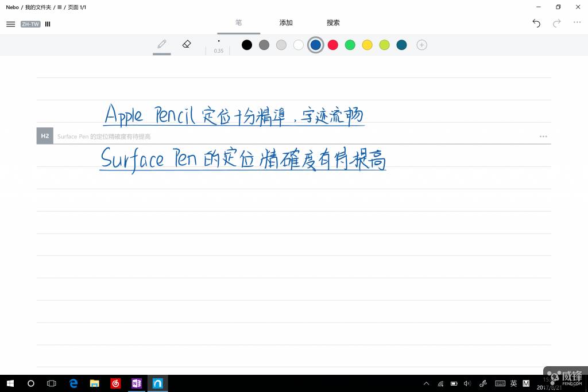
Task: Add a custom color with plus button
Action: coord(422,45)
